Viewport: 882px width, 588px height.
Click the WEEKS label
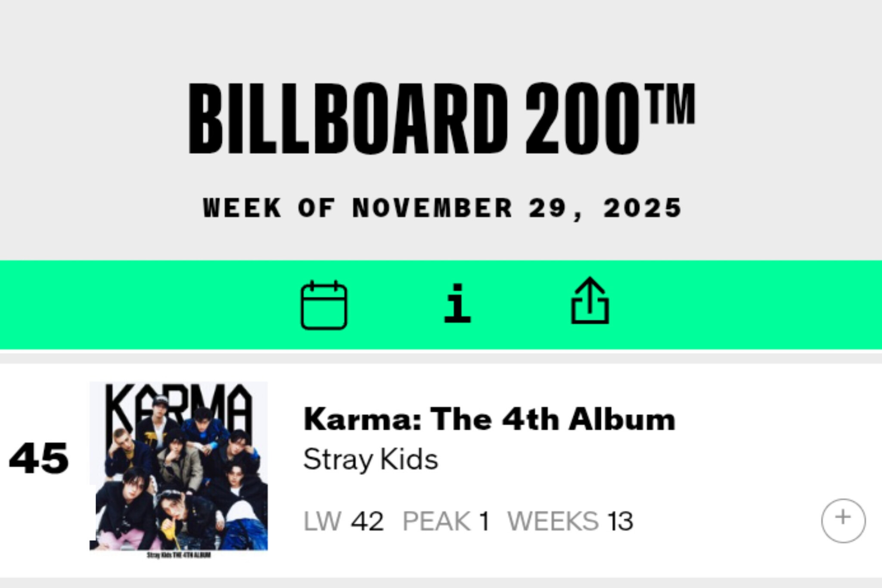pyautogui.click(x=553, y=521)
